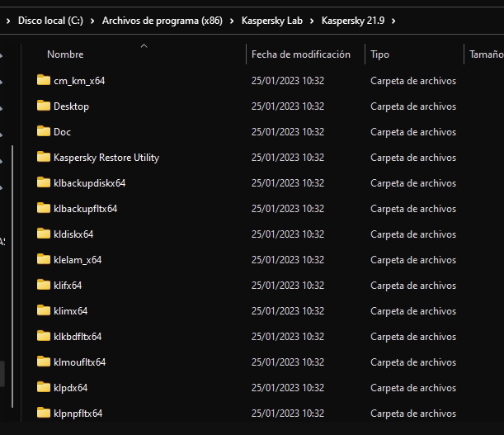Select the Doc folder name
The height and width of the screenshot is (435, 504).
pyautogui.click(x=62, y=132)
